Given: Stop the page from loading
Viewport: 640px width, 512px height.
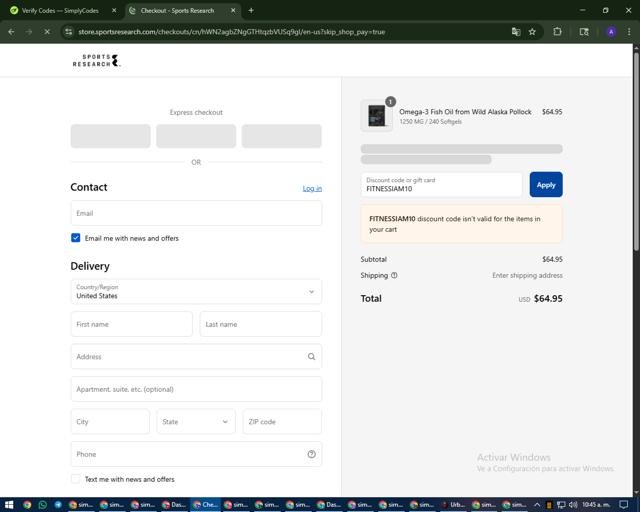Looking at the screenshot, I should pos(47,32).
